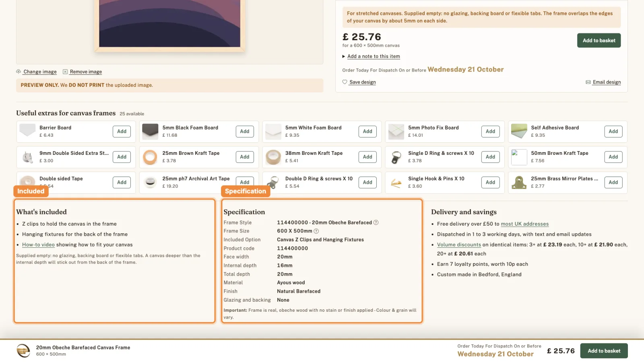Viewport: 644px width, 362px height.
Task: Open the How-to video link
Action: (x=38, y=245)
